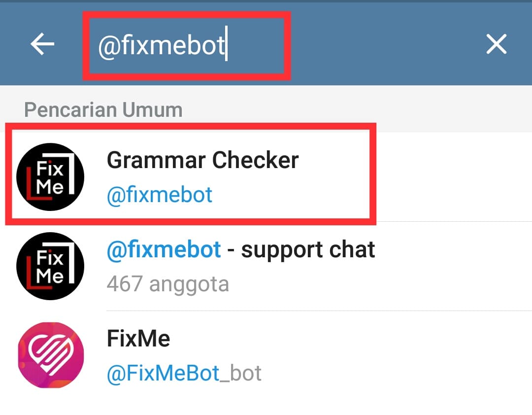
Task: Place cursor after @fixmebot text
Action: 227,44
